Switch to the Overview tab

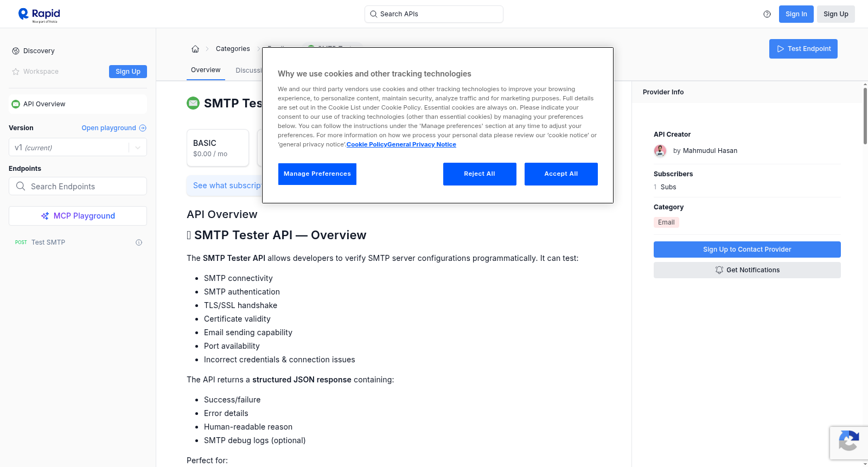click(206, 70)
